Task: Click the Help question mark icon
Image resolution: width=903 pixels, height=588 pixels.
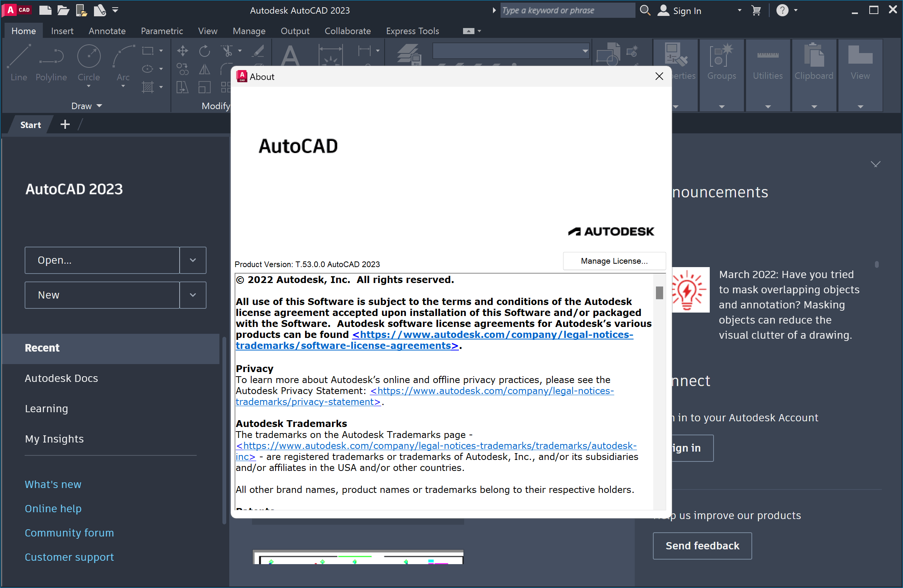Action: point(782,10)
